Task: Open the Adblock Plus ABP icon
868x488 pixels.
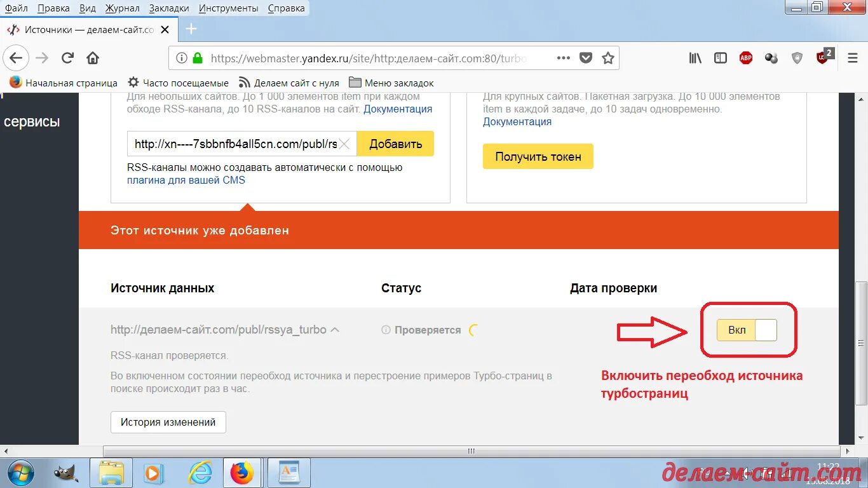Action: tap(746, 58)
